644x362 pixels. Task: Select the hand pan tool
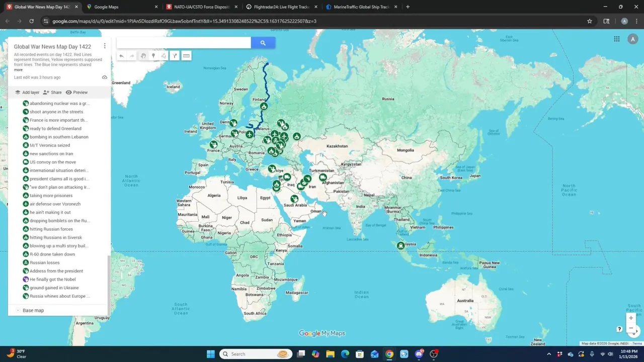pyautogui.click(x=143, y=56)
